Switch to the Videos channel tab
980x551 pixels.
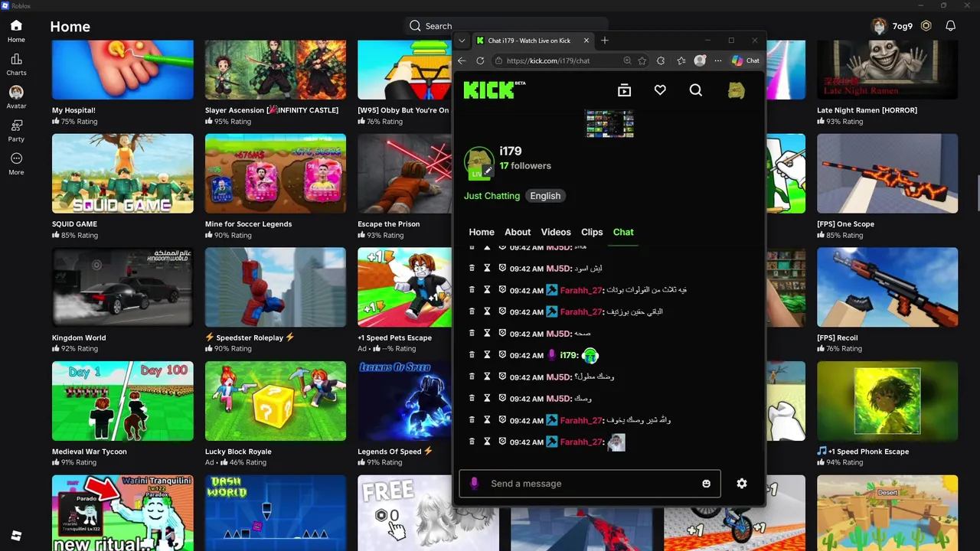tap(556, 232)
